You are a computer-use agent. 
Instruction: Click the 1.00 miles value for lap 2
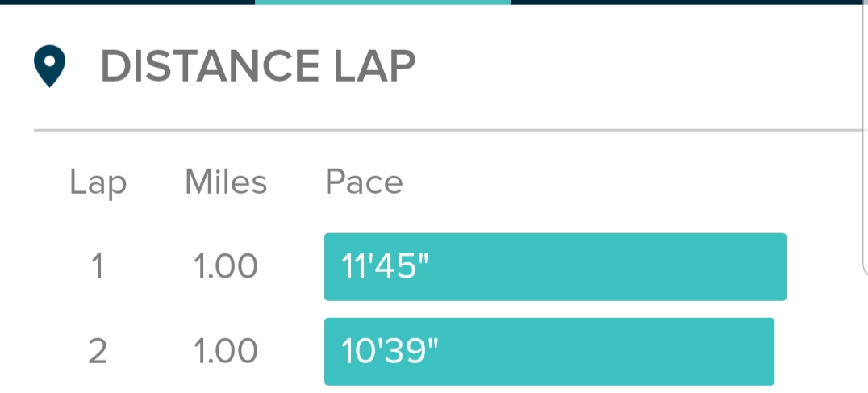(226, 351)
